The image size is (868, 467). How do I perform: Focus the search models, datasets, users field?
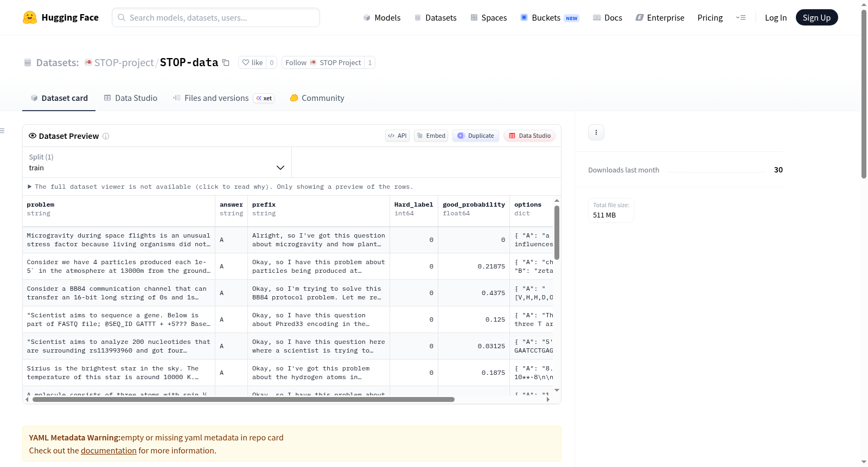[216, 17]
